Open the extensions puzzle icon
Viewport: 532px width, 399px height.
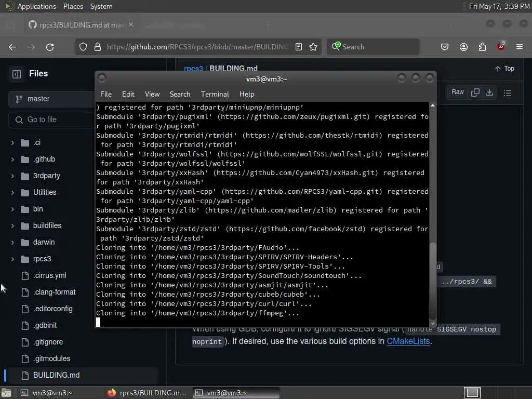point(482,47)
